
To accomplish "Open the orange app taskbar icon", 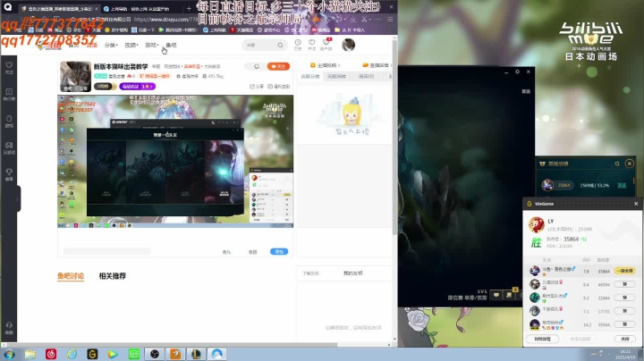I will (175, 354).
